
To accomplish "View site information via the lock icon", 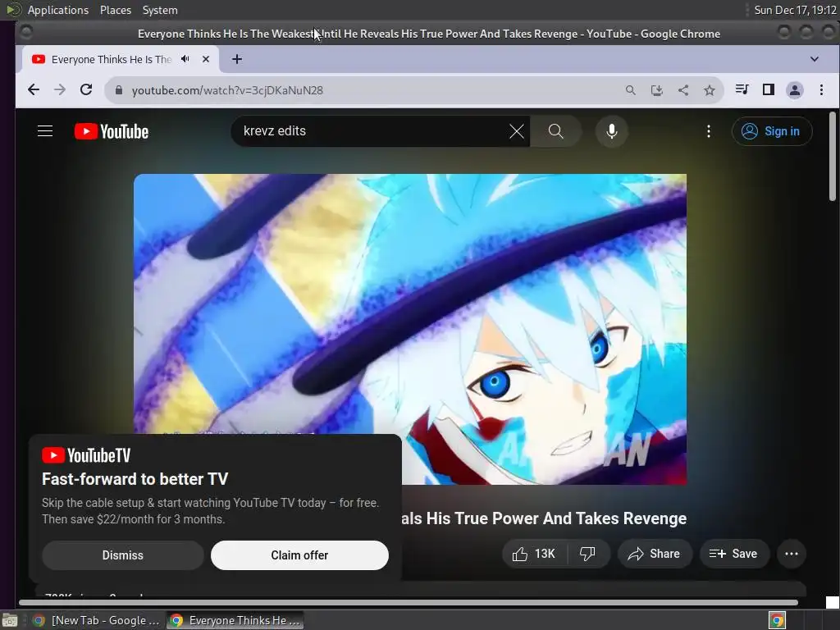I will tap(119, 90).
